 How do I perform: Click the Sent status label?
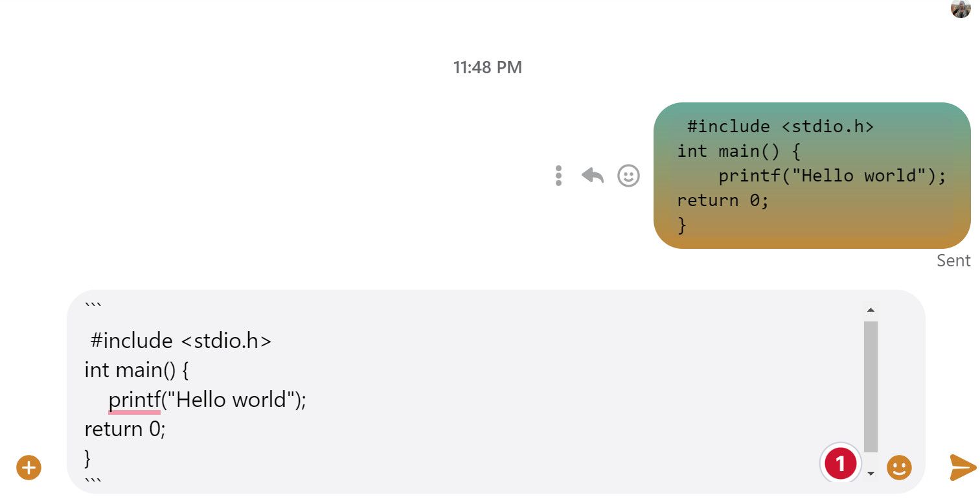[x=953, y=261]
